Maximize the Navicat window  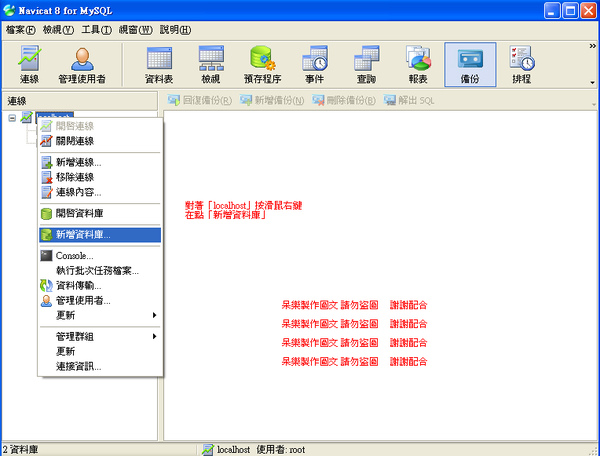tap(570, 11)
